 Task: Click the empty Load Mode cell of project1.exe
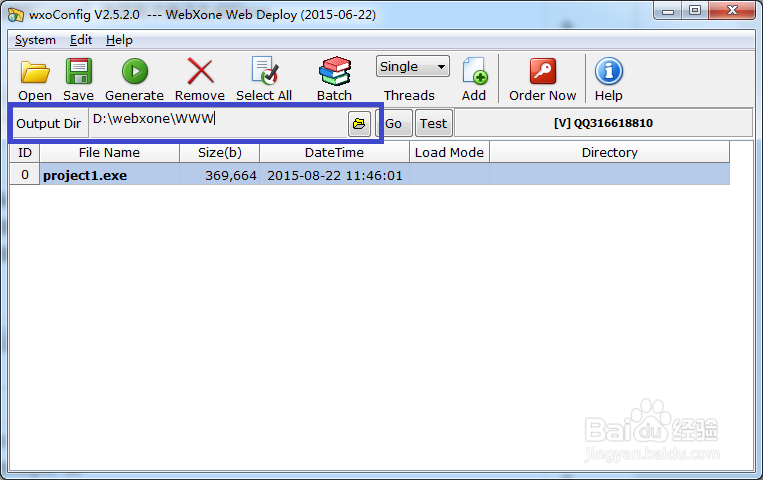coord(449,175)
